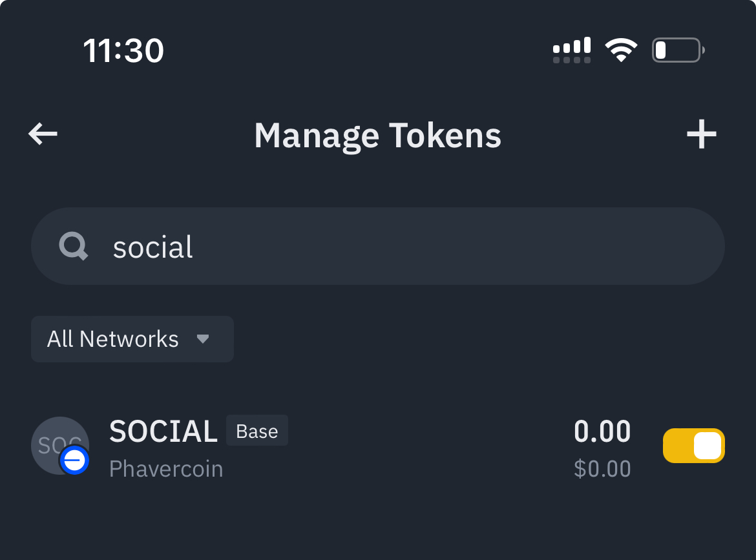This screenshot has height=560, width=756.
Task: Tap the 11:30 clock in status bar
Action: click(x=123, y=50)
